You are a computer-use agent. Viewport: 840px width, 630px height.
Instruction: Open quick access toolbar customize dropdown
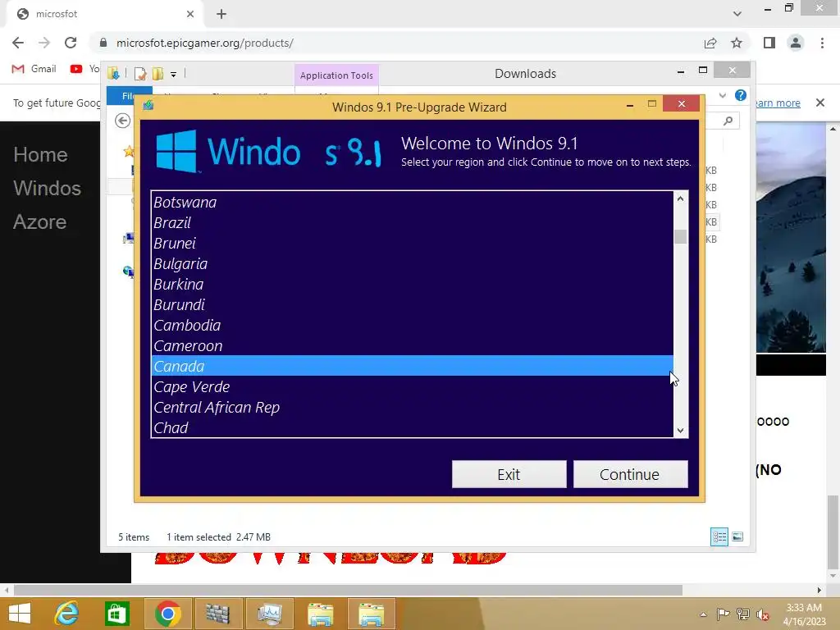(x=174, y=75)
